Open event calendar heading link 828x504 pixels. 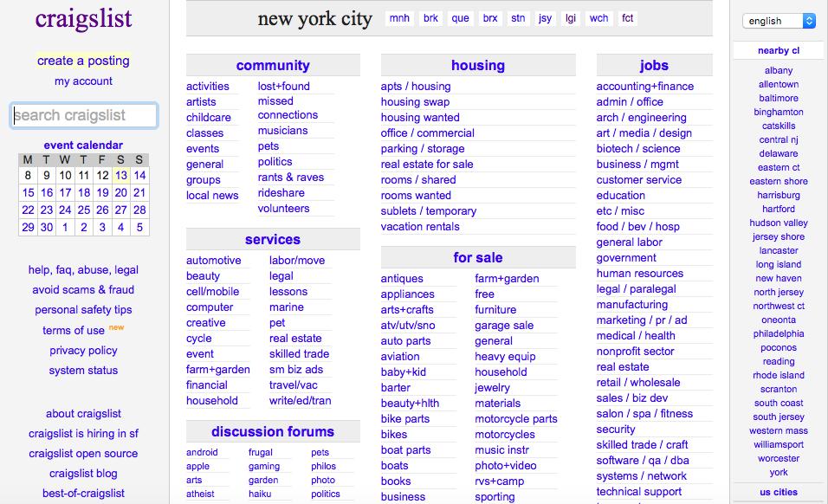click(83, 145)
